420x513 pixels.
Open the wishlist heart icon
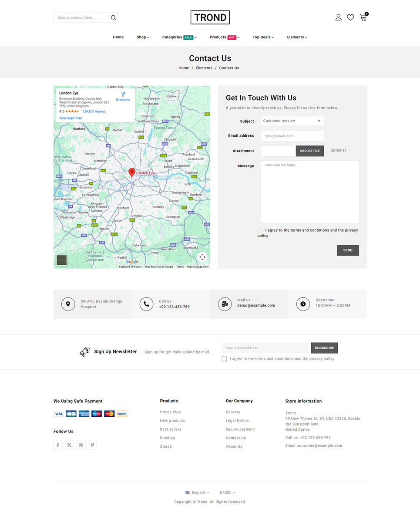pos(350,17)
